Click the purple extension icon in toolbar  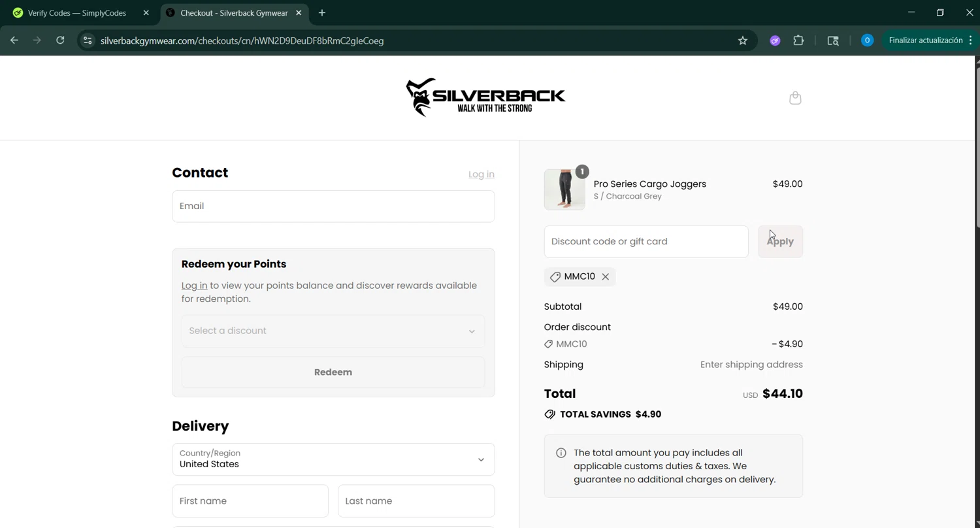tap(775, 41)
